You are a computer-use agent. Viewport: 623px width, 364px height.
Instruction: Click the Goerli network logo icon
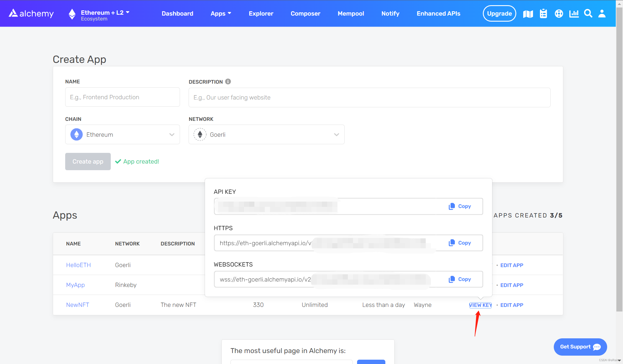coord(200,134)
